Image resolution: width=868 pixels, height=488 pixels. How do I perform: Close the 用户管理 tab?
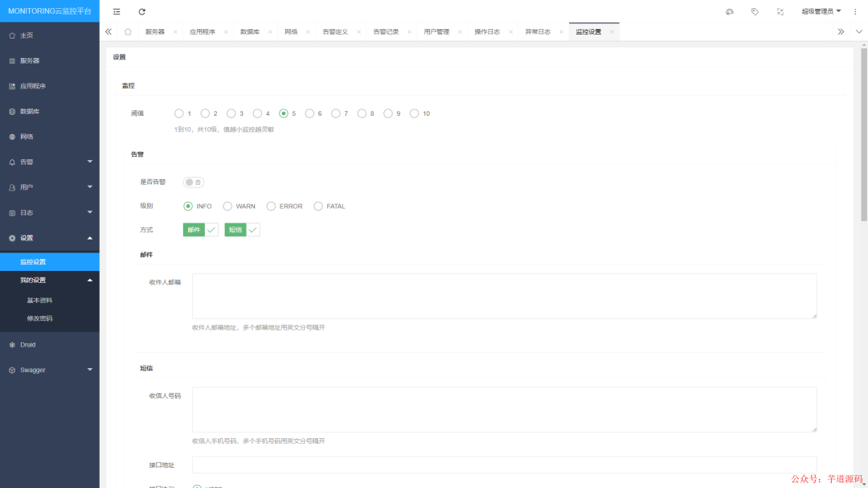click(460, 32)
